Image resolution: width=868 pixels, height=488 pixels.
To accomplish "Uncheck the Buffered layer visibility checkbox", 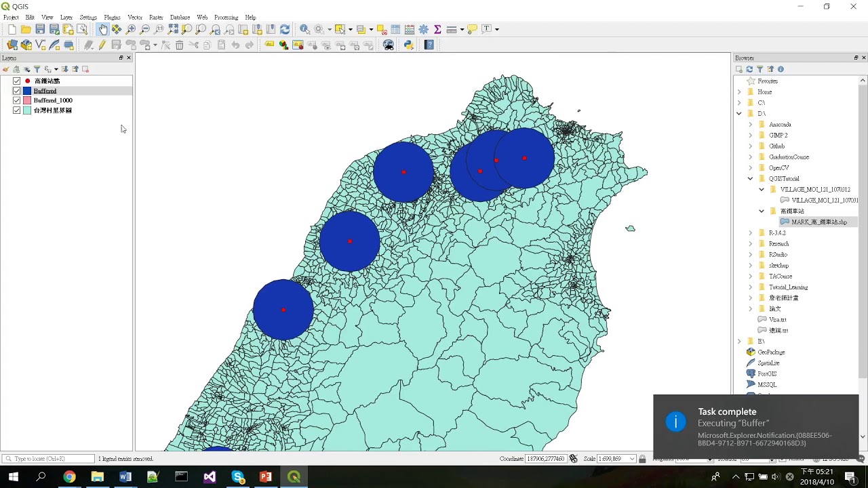I will pyautogui.click(x=17, y=91).
